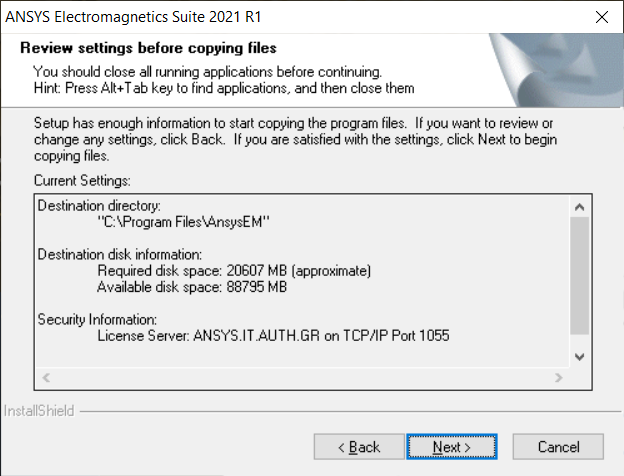
Task: Click the horizontal scrollbar track of settings box
Action: click(x=302, y=377)
